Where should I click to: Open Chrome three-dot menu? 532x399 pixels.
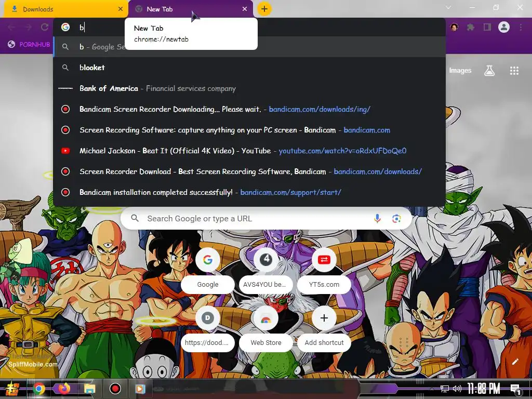coord(521,27)
